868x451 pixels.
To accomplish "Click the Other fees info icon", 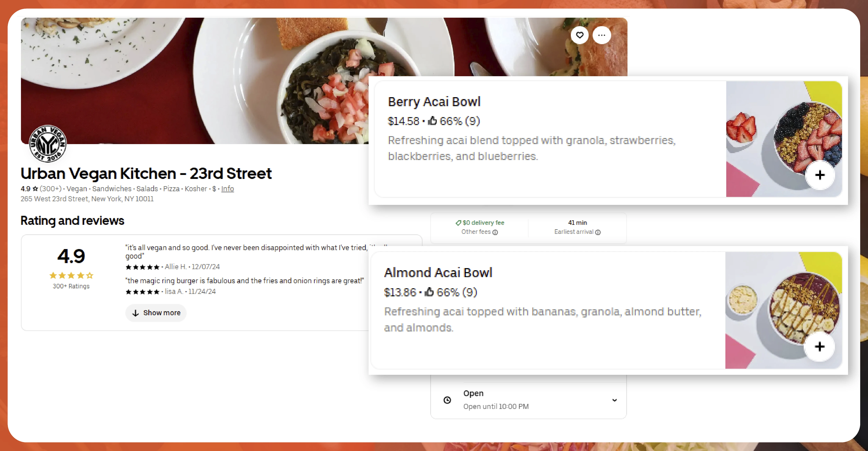I will tap(495, 232).
